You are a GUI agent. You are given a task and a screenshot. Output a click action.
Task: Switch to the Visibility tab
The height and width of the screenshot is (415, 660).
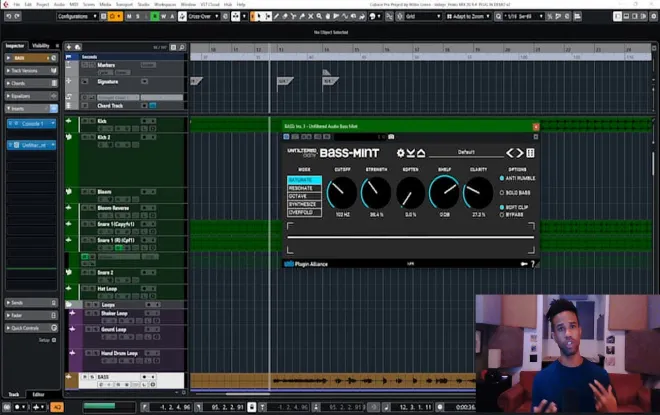coord(41,45)
